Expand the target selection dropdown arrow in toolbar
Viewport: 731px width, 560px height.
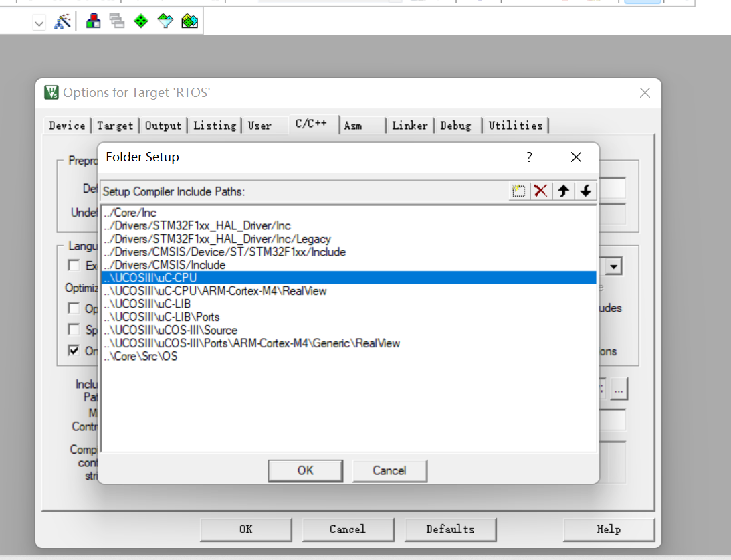(x=39, y=22)
